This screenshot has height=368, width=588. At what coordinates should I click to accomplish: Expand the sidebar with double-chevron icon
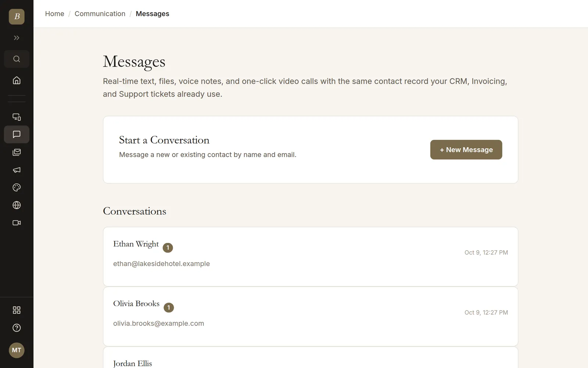tap(17, 38)
